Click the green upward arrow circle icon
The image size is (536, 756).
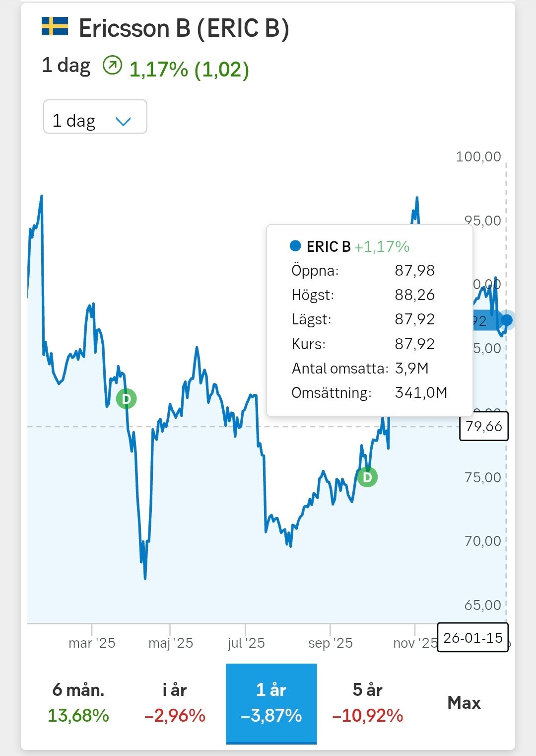point(112,66)
